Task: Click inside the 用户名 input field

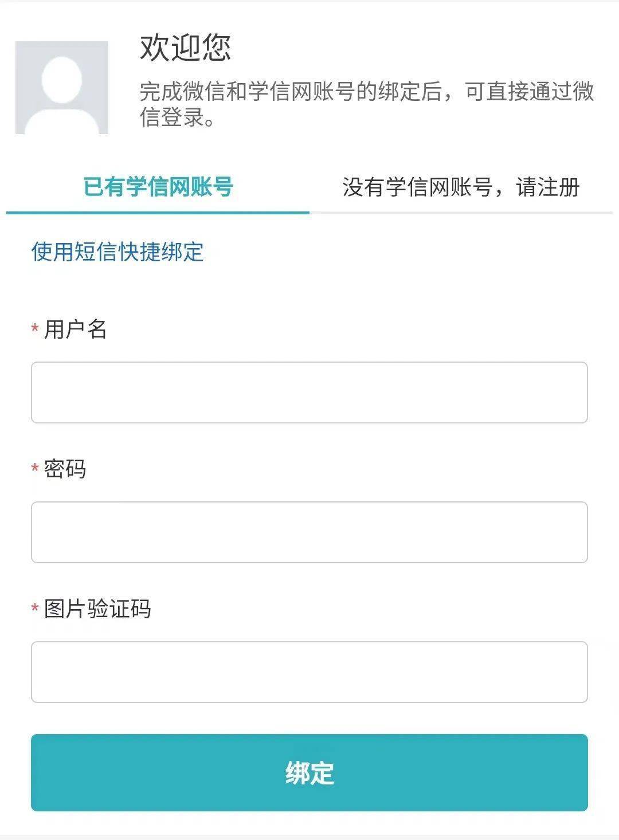Action: click(309, 392)
